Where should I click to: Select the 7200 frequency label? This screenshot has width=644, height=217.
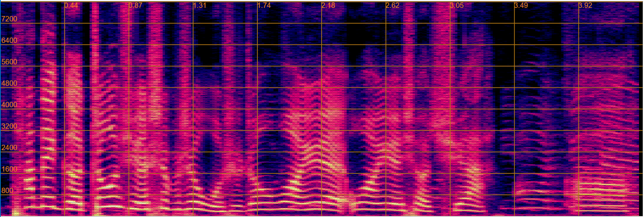click(x=9, y=19)
